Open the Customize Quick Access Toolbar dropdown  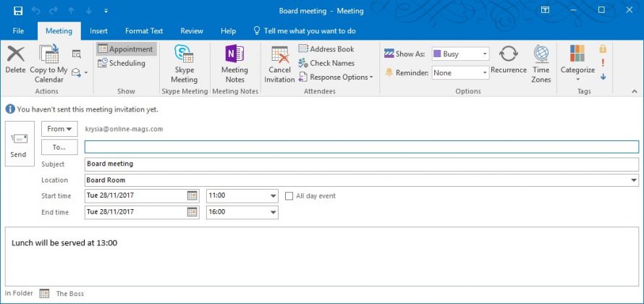(x=106, y=11)
